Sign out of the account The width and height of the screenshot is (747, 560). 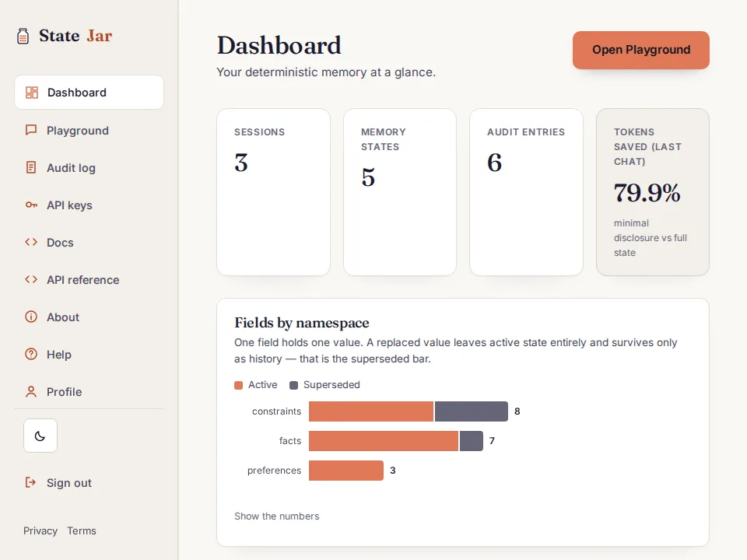point(89,482)
